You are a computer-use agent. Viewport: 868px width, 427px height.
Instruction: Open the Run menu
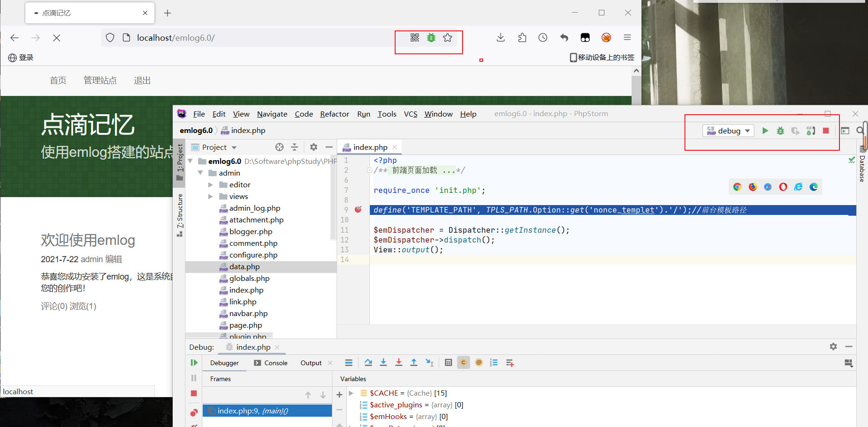364,114
